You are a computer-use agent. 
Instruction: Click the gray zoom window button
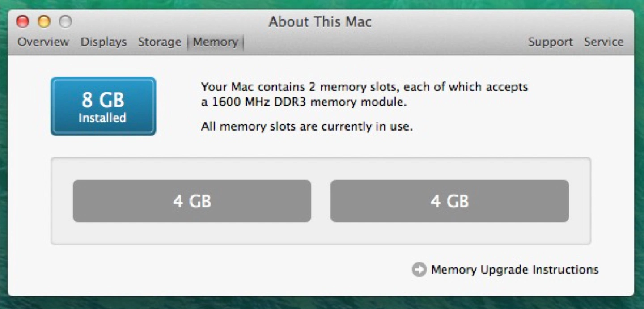65,21
